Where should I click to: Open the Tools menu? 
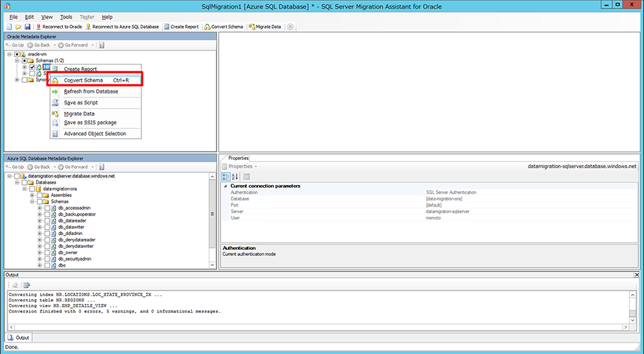click(66, 17)
